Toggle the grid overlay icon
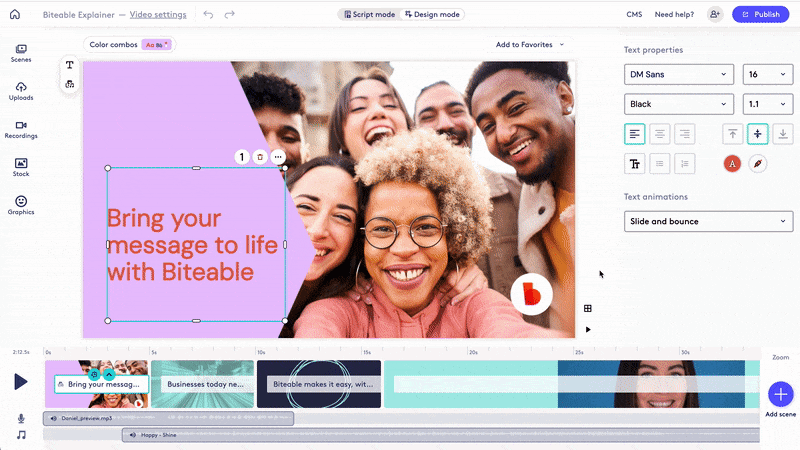800x450 pixels. tap(588, 308)
